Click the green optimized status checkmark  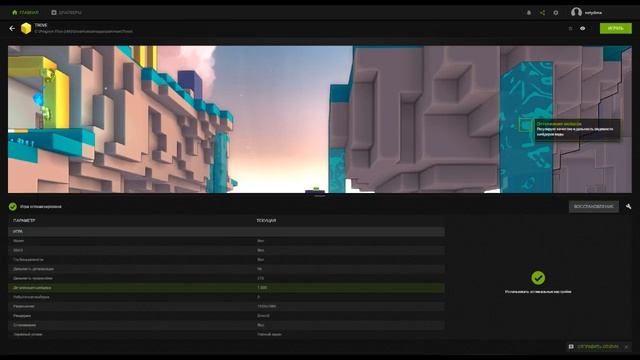coord(13,207)
